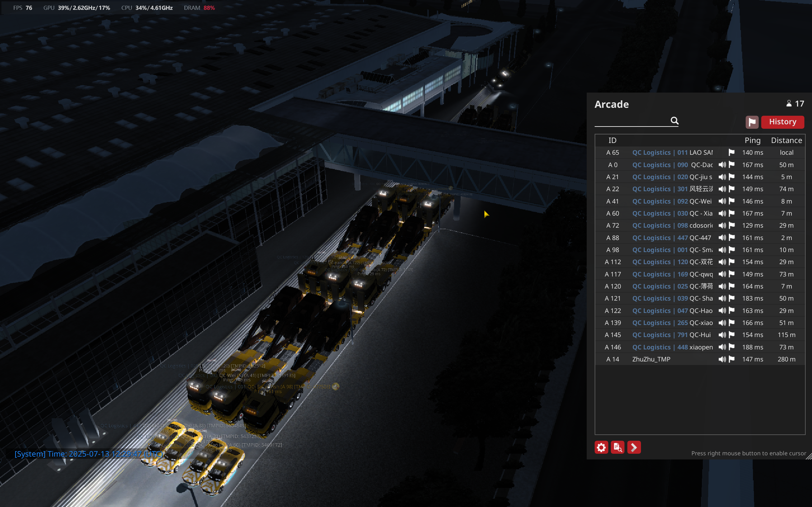This screenshot has width=812, height=507.
Task: Click the flag icon for A 121
Action: pyautogui.click(x=731, y=298)
